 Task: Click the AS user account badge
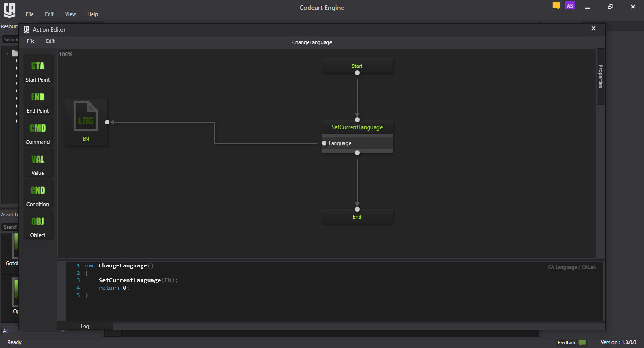coord(570,6)
